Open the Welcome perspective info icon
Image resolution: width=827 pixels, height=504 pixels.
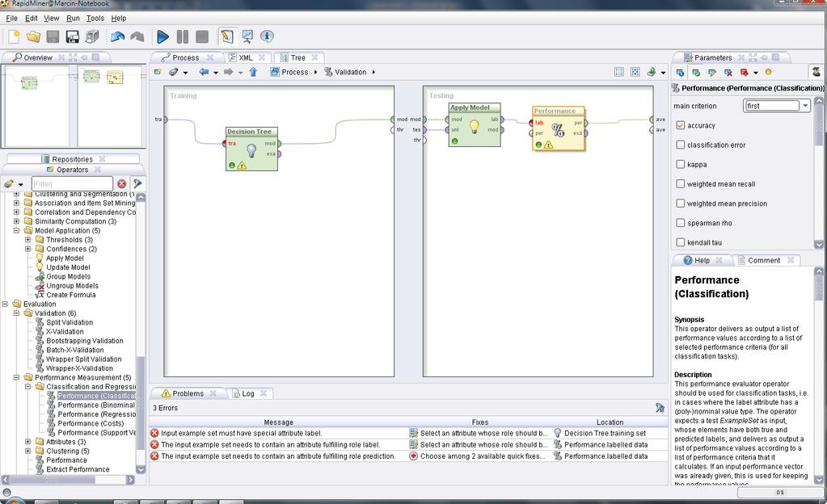click(267, 36)
